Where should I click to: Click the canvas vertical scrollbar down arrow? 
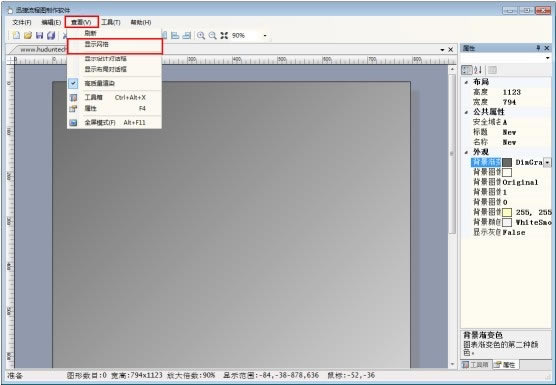(x=452, y=364)
